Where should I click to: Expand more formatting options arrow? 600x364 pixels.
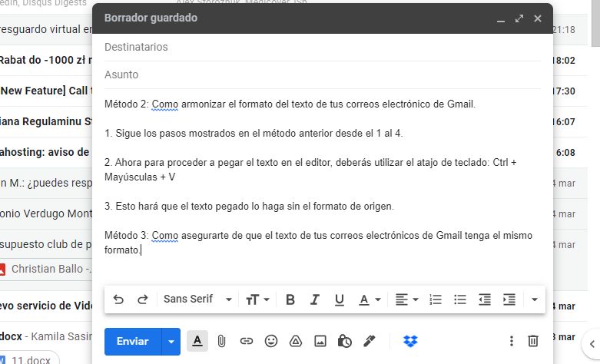click(535, 299)
